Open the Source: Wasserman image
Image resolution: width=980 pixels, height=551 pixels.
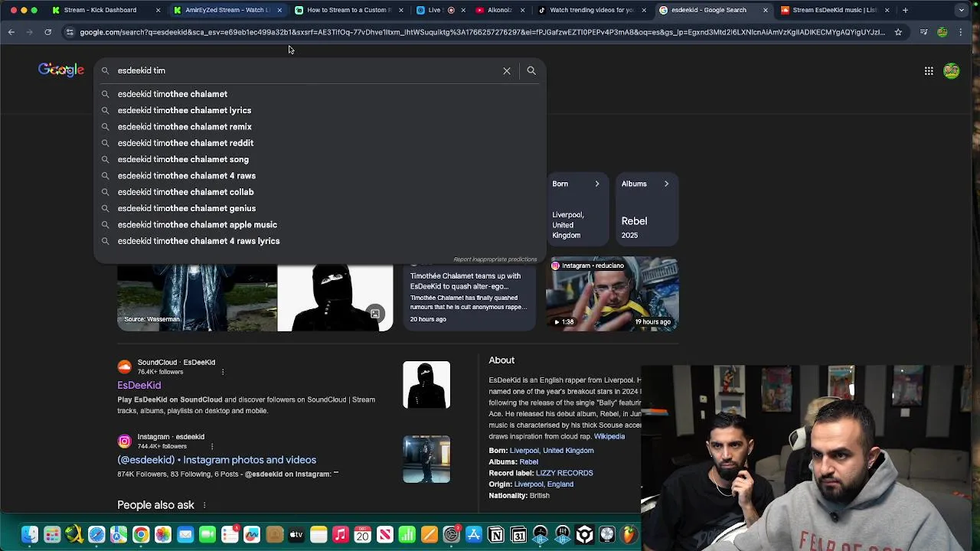[197, 298]
